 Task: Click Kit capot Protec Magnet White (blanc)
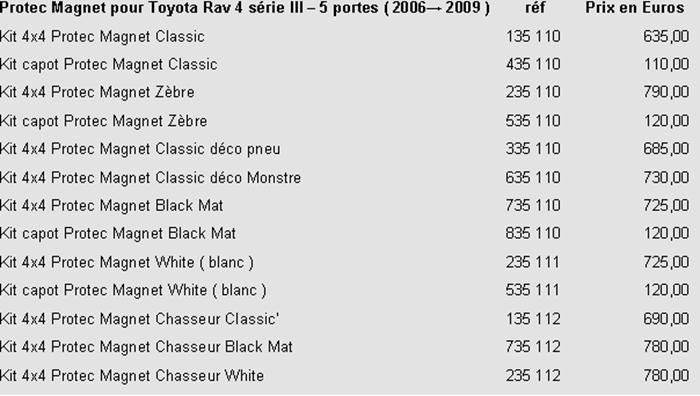(133, 290)
